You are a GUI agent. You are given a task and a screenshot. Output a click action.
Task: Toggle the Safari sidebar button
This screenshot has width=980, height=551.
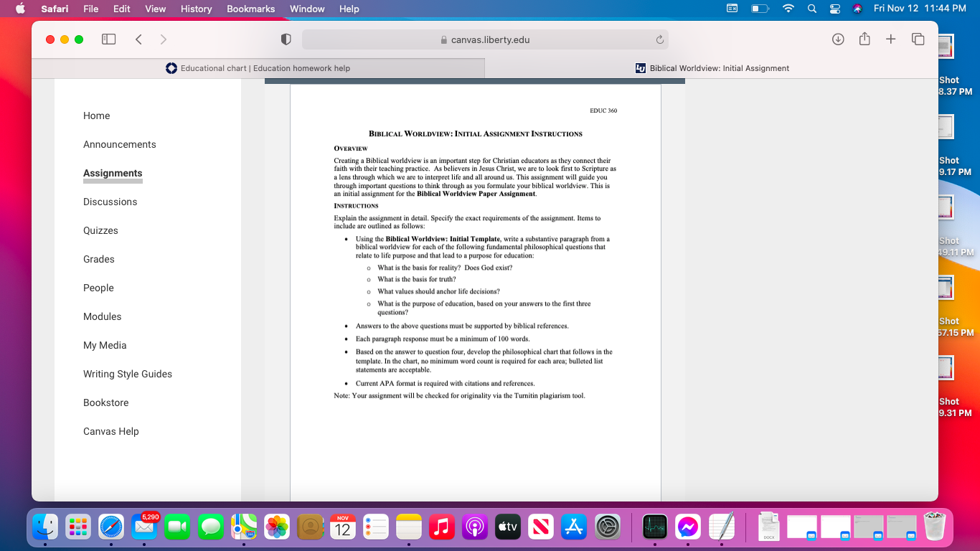(x=109, y=39)
